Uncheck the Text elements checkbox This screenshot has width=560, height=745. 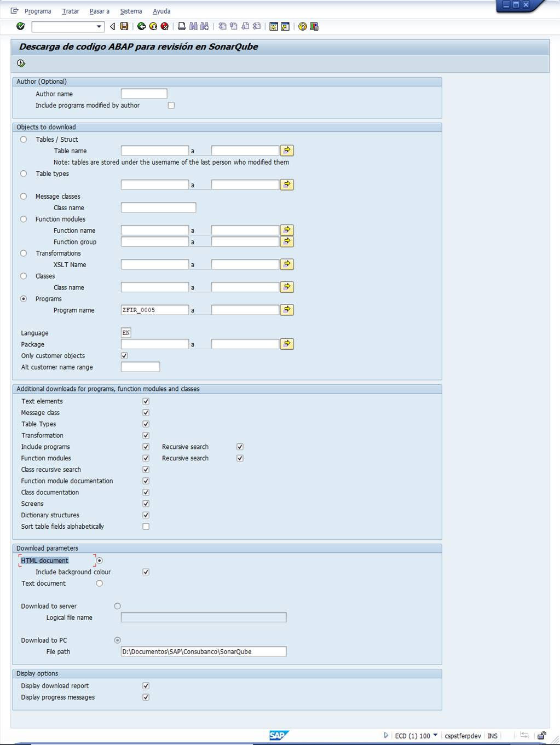146,401
